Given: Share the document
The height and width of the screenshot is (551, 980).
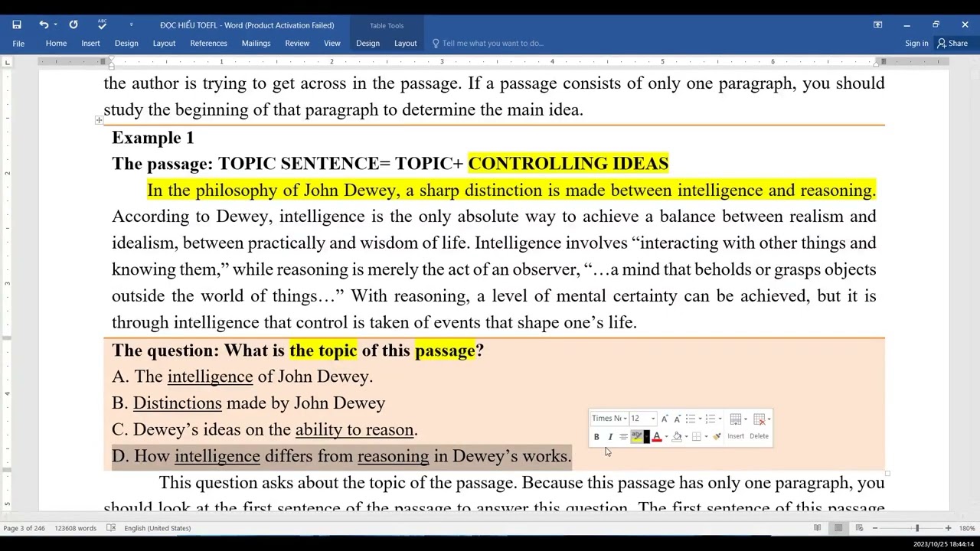Looking at the screenshot, I should [x=953, y=44].
